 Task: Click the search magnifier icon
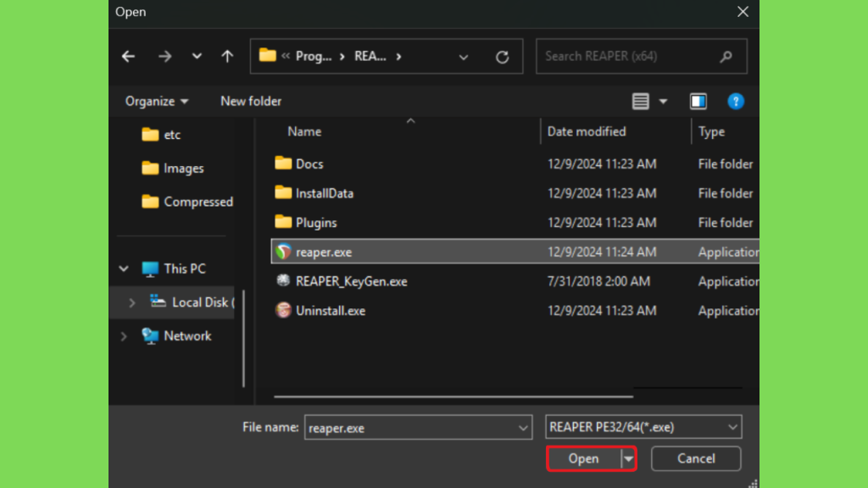point(726,57)
